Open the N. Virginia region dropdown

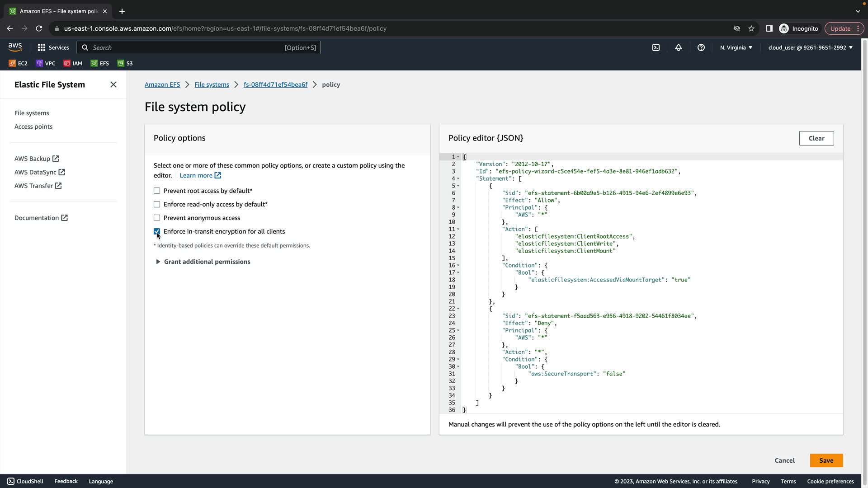click(736, 47)
